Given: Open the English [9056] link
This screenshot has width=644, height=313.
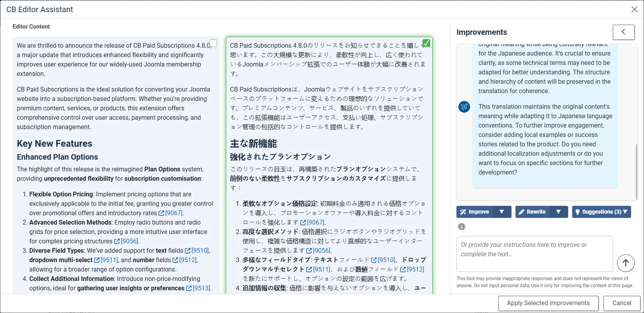Looking at the screenshot, I should pyautogui.click(x=126, y=241).
